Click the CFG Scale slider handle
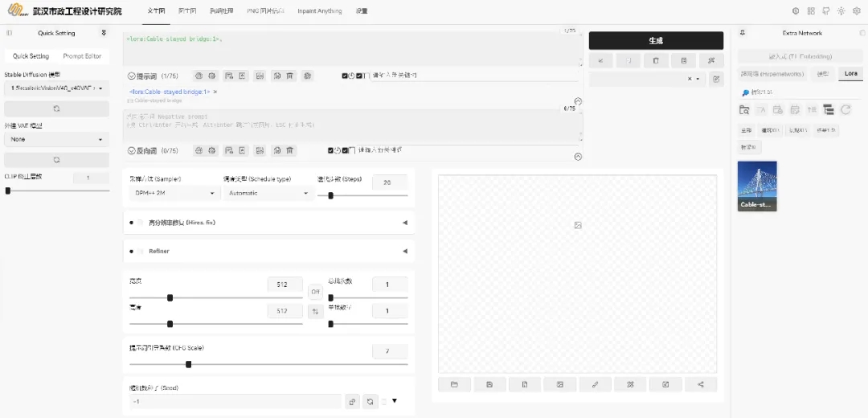The height and width of the screenshot is (418, 868). pyautogui.click(x=188, y=364)
